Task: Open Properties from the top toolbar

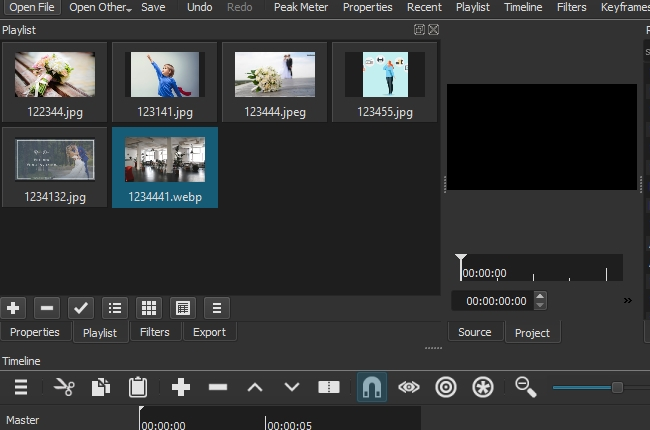Action: click(367, 7)
